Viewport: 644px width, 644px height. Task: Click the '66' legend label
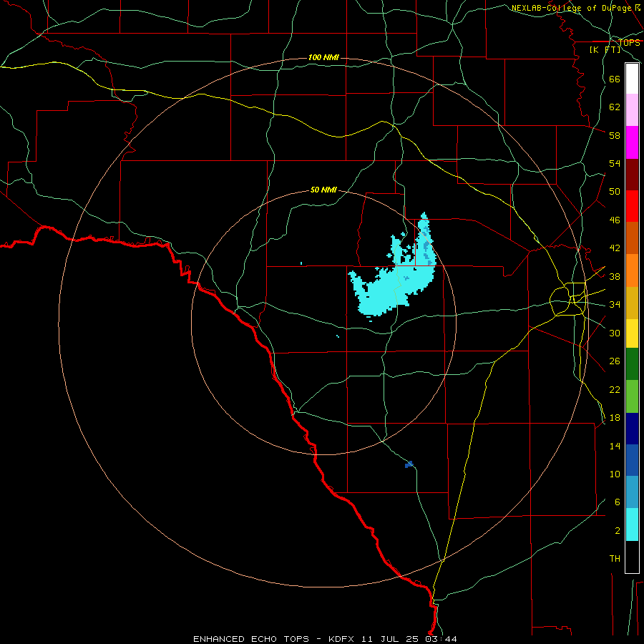615,79
